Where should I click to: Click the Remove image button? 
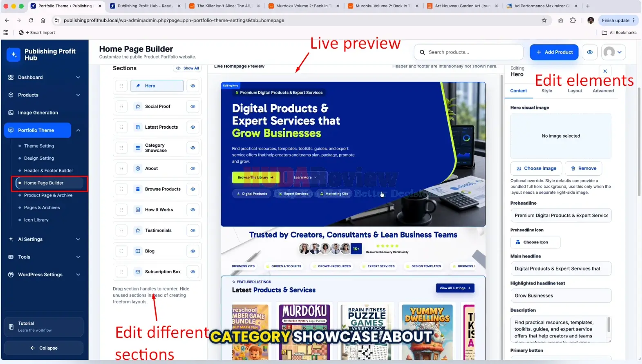point(583,168)
